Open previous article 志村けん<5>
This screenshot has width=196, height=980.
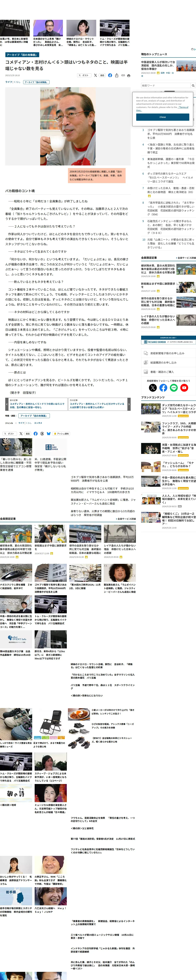(x=37, y=406)
